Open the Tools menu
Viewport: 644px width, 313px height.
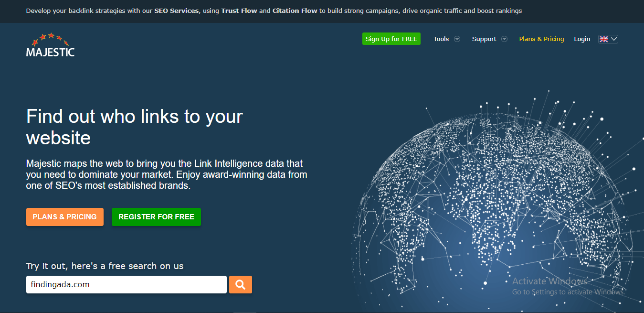[x=441, y=39]
